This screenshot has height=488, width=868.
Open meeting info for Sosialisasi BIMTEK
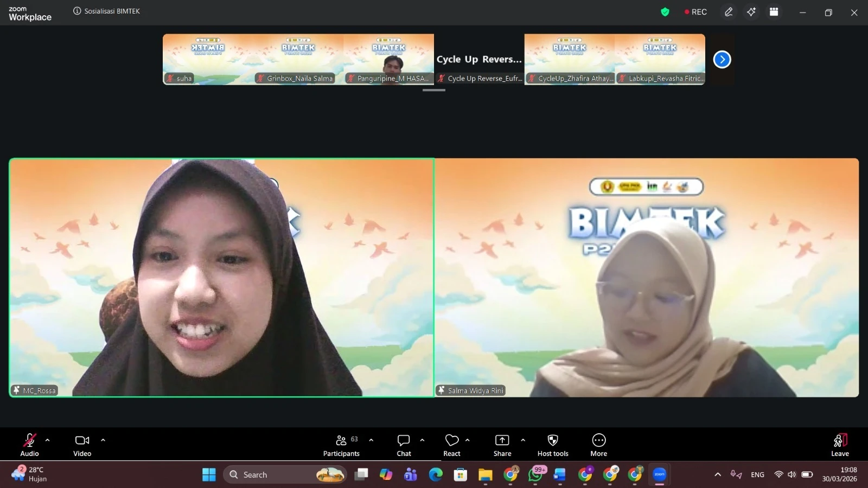[77, 11]
